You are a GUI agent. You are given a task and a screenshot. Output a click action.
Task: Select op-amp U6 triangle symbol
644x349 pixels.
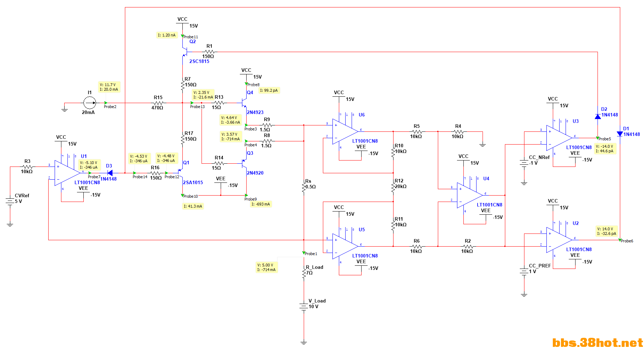345,131
